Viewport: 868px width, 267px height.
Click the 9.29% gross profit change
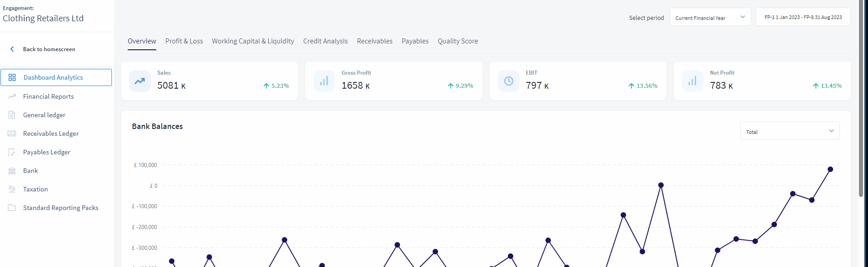click(464, 86)
